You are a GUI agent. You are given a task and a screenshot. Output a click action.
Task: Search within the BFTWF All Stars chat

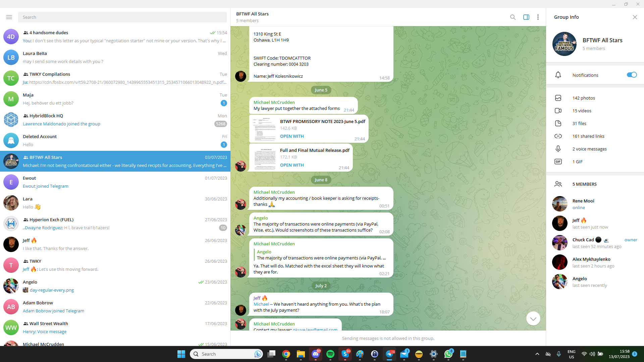point(513,17)
